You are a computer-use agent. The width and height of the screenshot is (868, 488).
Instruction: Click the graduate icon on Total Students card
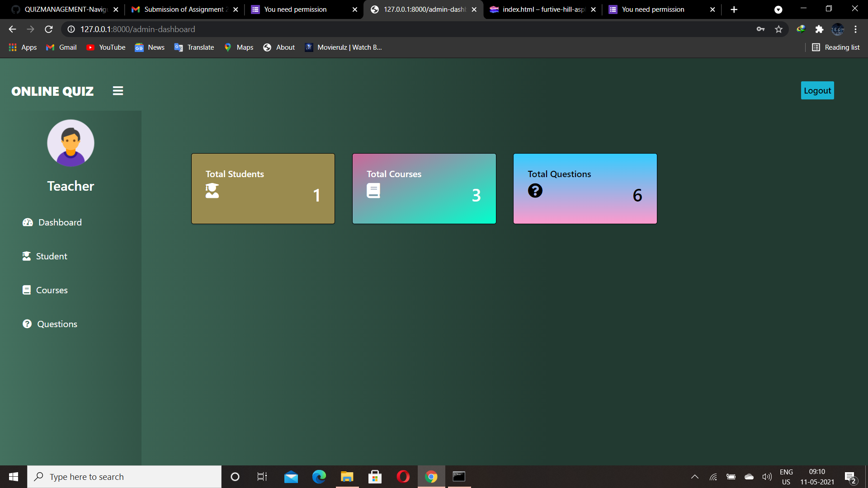coord(212,191)
